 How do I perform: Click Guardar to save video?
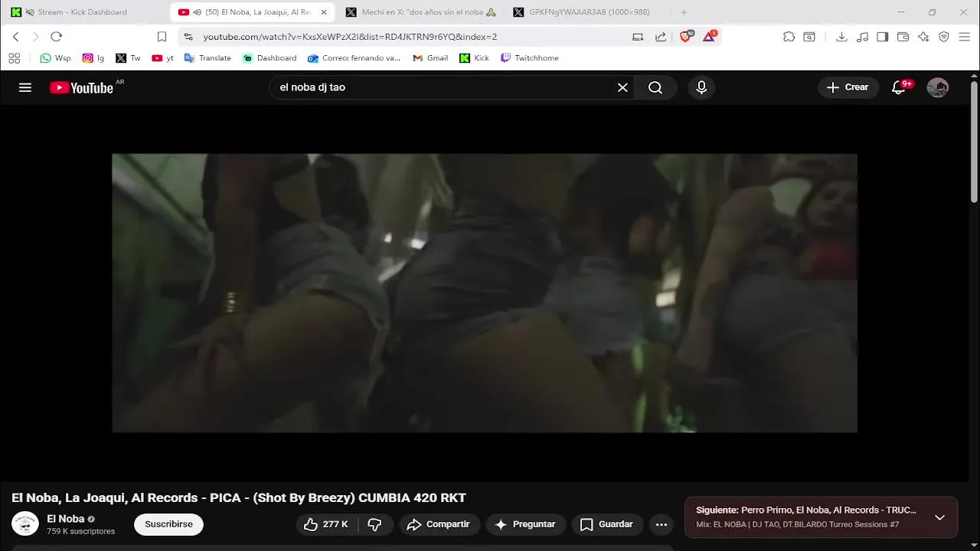click(607, 524)
